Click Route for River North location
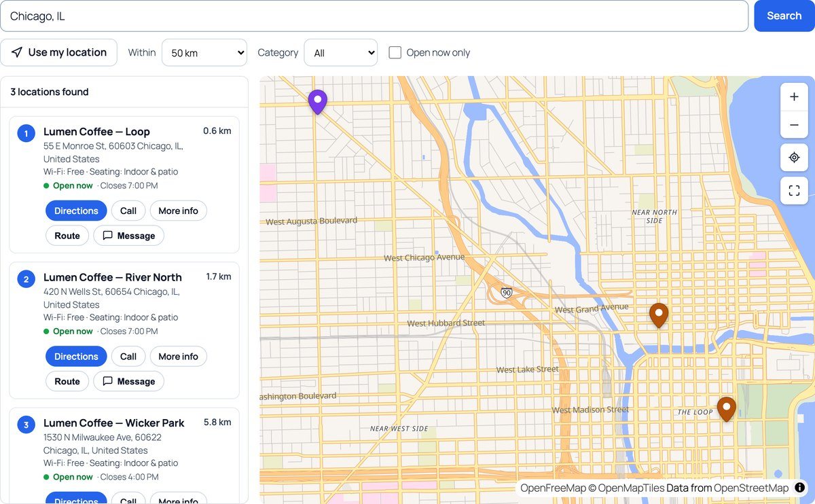 [67, 381]
